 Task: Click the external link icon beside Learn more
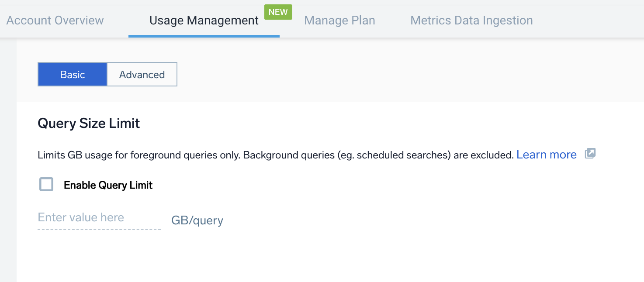[590, 154]
